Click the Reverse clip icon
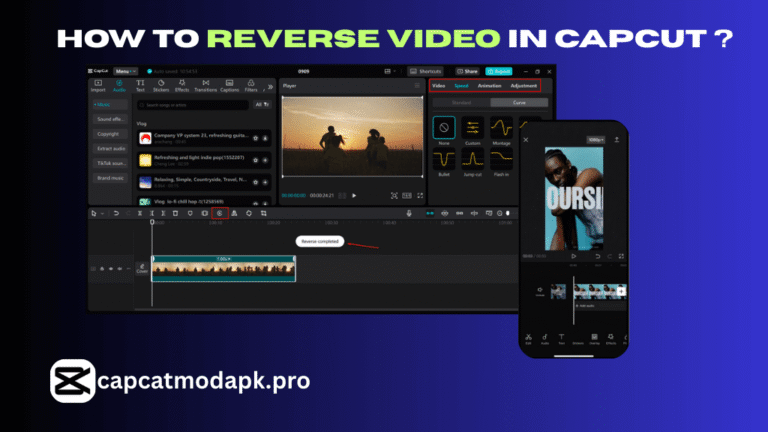Screen dimensions: 768x432 pyautogui.click(x=219, y=213)
